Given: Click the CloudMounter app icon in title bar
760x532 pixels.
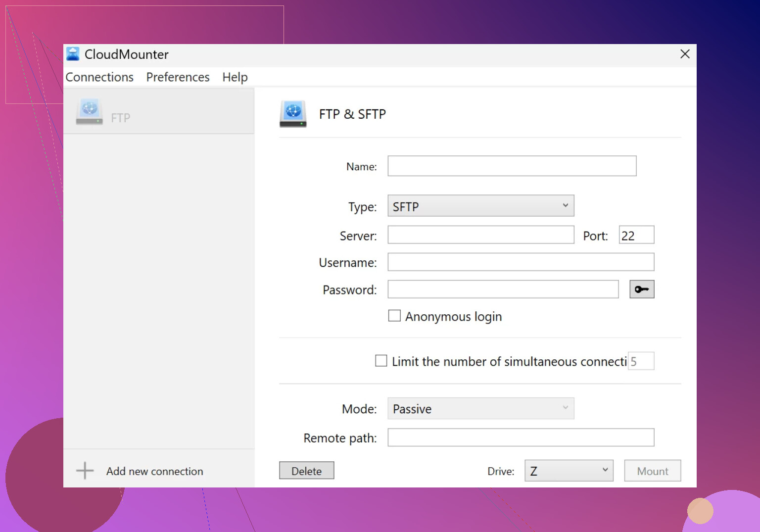Looking at the screenshot, I should click(x=73, y=54).
